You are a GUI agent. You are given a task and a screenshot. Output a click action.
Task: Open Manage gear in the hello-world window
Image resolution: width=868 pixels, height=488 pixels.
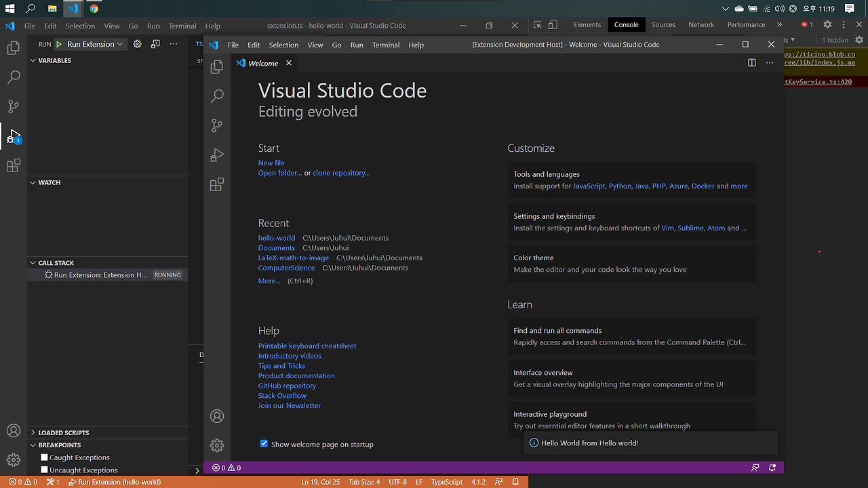(x=14, y=460)
